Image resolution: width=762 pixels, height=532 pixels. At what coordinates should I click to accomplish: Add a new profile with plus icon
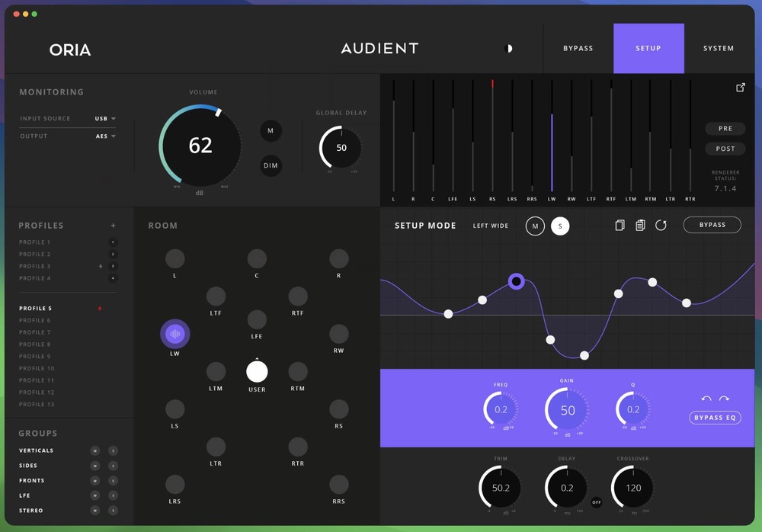[x=114, y=226]
